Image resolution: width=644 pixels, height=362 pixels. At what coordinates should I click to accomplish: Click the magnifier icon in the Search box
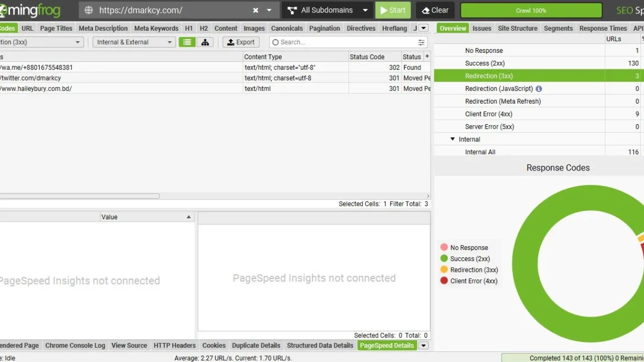pyautogui.click(x=275, y=42)
